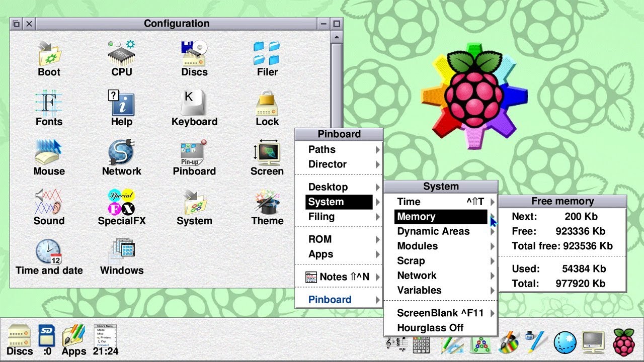
Task: Expand the Dynamic Areas submenu arrow
Action: 492,231
